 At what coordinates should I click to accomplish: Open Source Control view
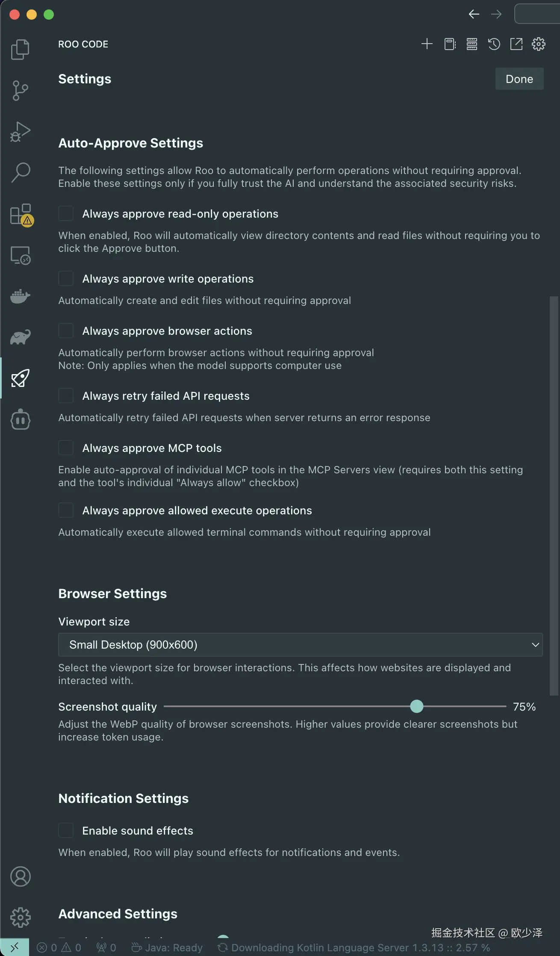tap(20, 90)
